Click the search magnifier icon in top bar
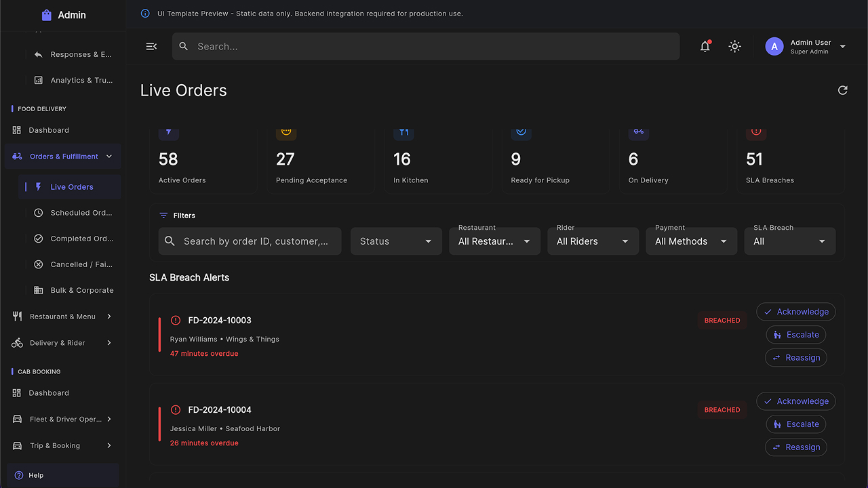The width and height of the screenshot is (868, 488). coord(184,47)
